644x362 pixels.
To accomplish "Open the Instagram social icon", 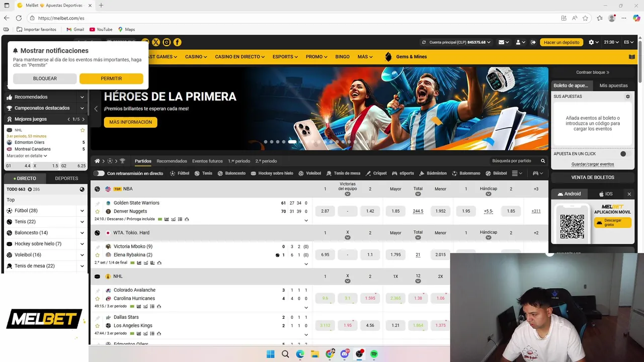I will [x=167, y=42].
